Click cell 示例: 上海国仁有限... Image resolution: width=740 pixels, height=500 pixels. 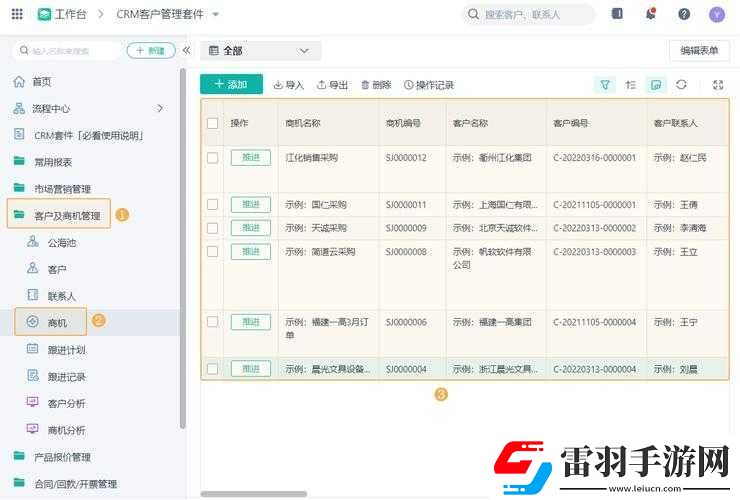tap(495, 204)
